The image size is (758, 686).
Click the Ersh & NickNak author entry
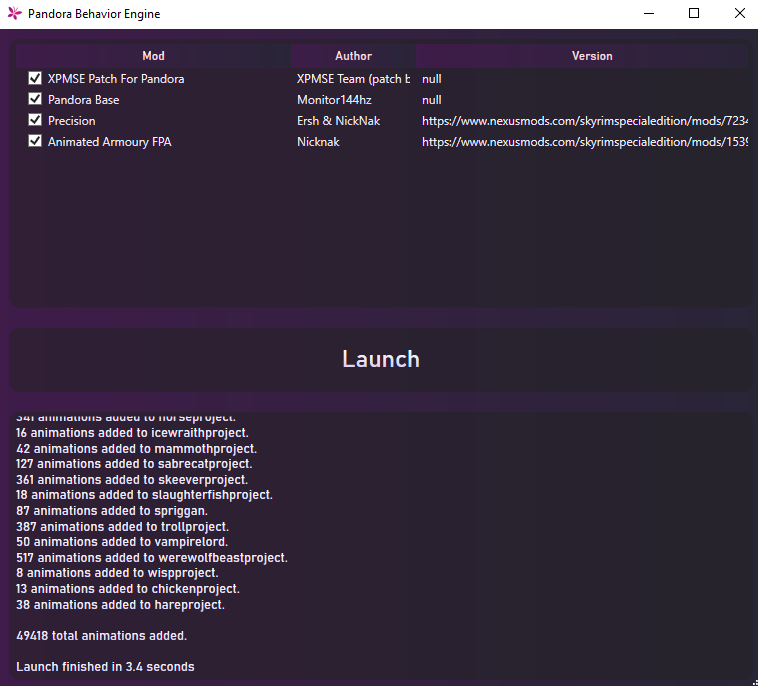(x=338, y=121)
